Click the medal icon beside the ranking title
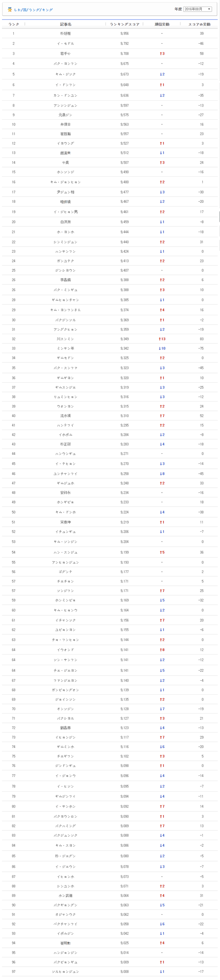The image size is (220, 980). tap(10, 9)
